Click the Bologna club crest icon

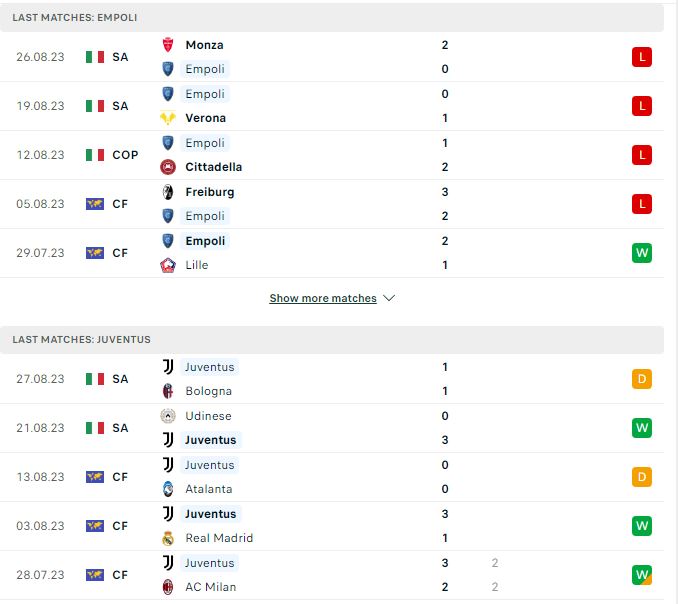point(168,391)
